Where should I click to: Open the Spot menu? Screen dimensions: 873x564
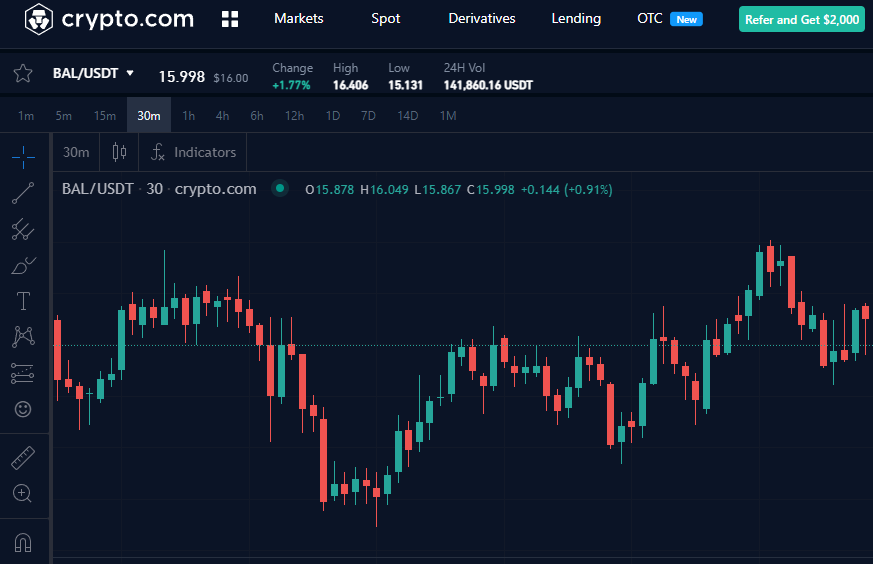coord(385,18)
